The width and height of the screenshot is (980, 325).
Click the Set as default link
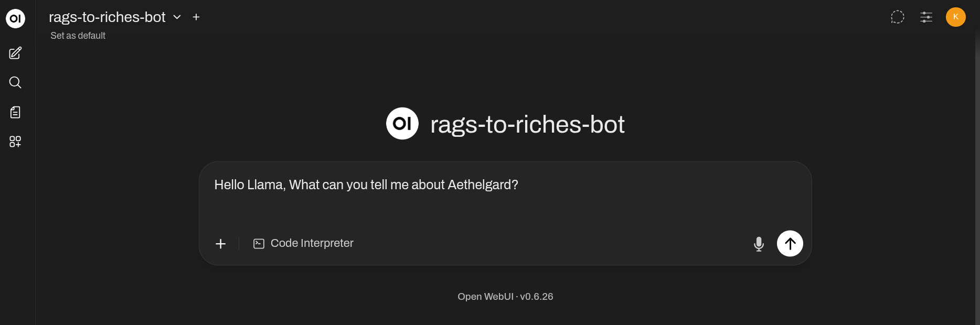(x=78, y=36)
